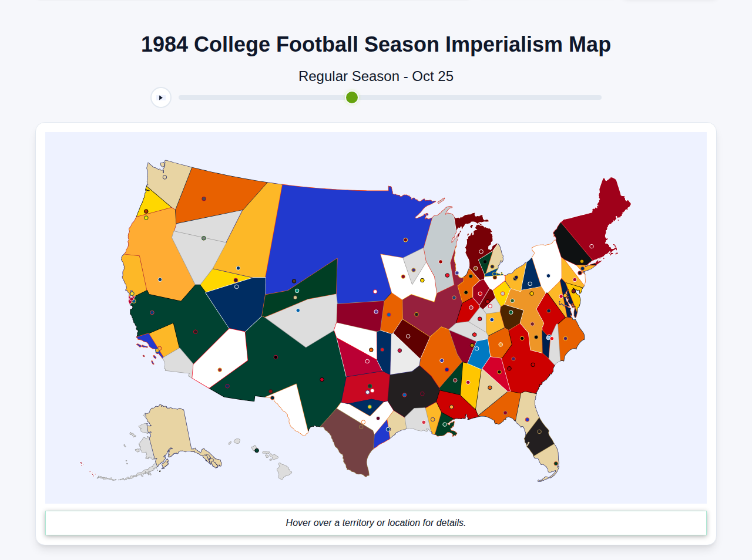Click the hover details bar below the map
752x560 pixels.
coord(376,522)
